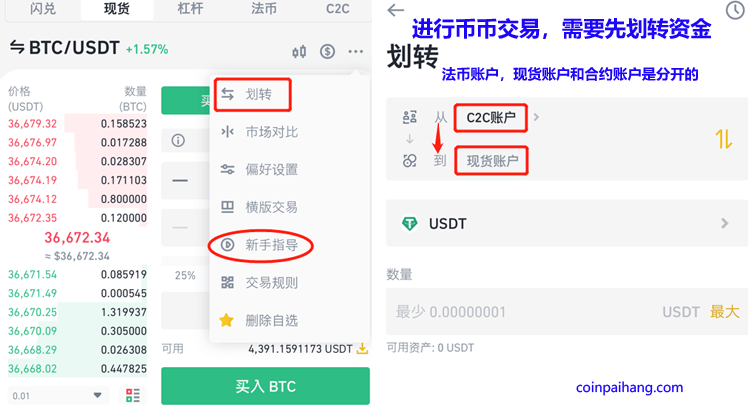Switch to the 杠杆 tab
This screenshot has height=412, width=748.
[x=190, y=9]
